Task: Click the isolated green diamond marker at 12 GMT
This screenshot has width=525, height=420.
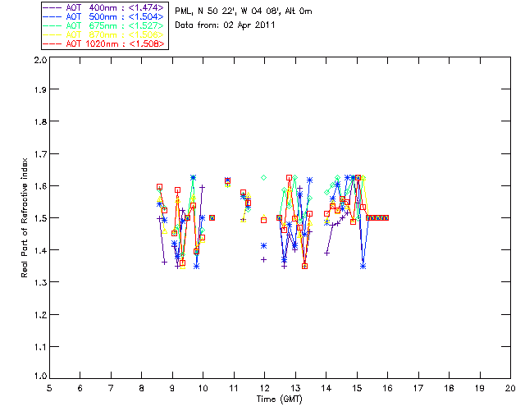Action: pyautogui.click(x=264, y=177)
